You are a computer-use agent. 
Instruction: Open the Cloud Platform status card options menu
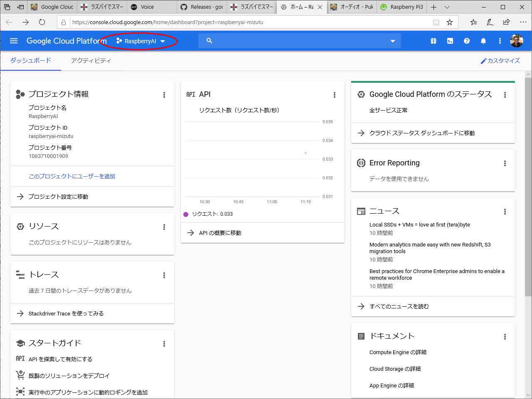(x=505, y=95)
